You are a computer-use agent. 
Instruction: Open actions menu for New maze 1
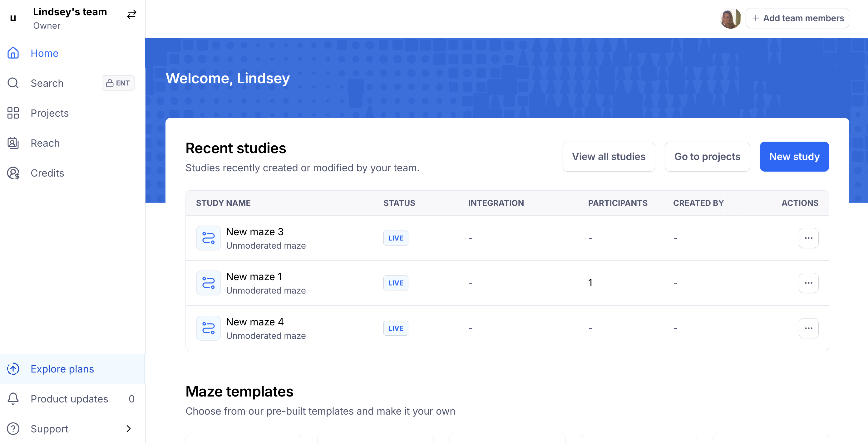click(808, 283)
